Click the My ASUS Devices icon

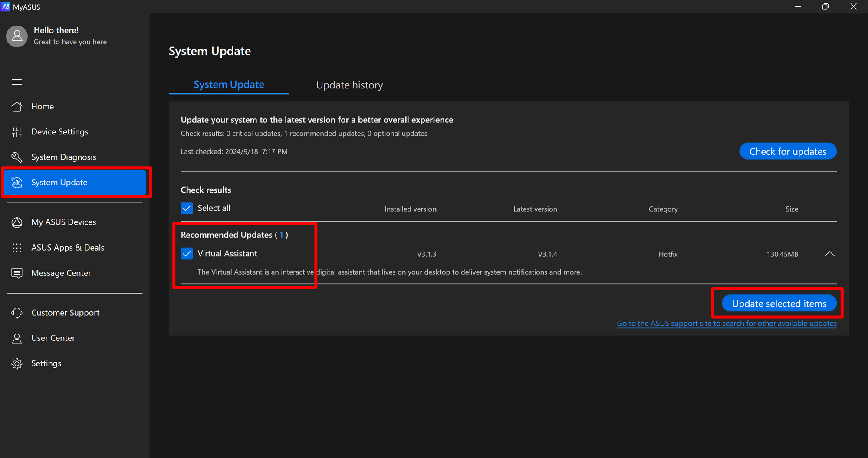(x=17, y=222)
